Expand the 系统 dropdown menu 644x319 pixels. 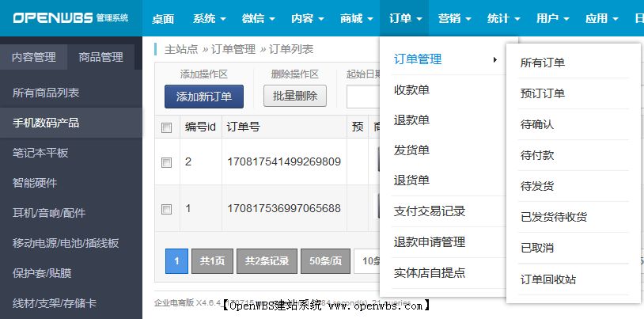tap(209, 18)
